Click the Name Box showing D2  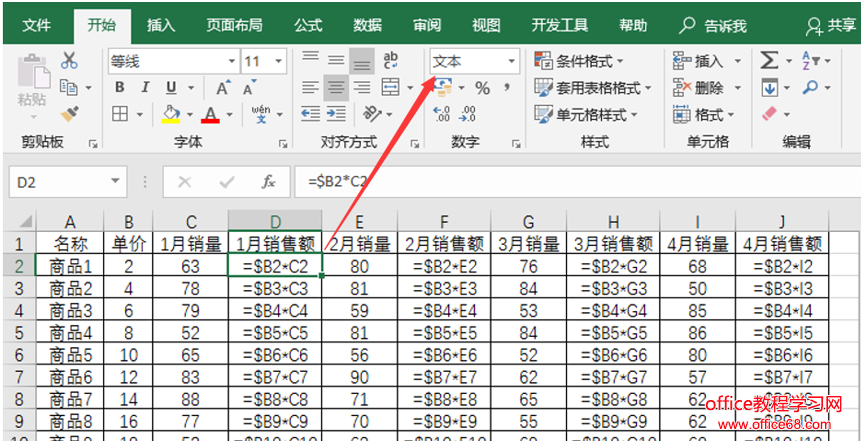68,182
